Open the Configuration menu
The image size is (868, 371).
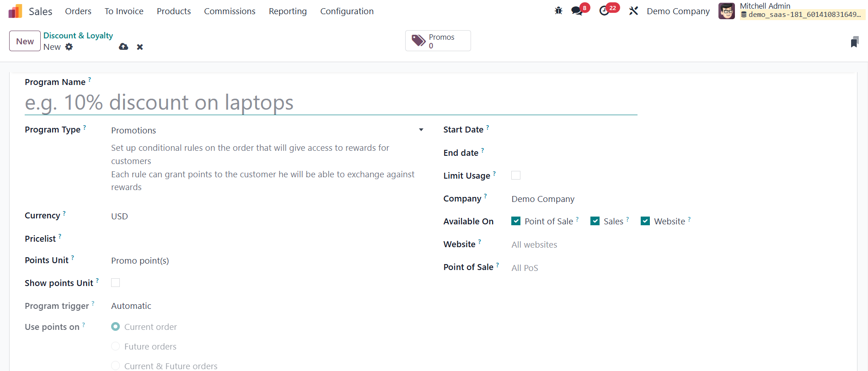[x=347, y=11]
